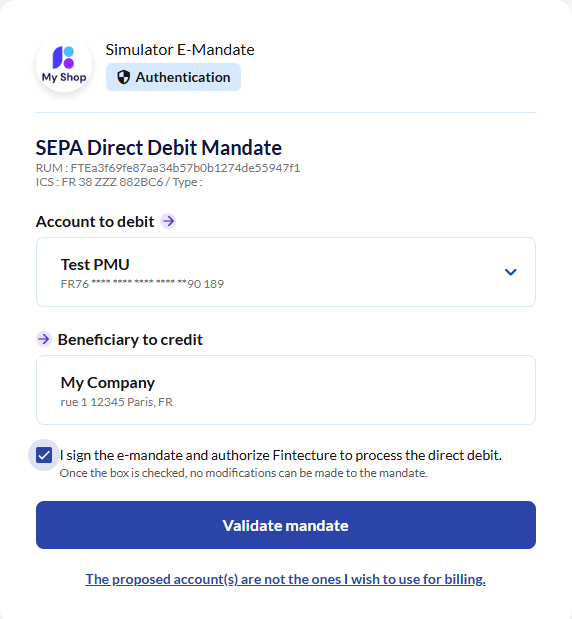Screen dimensions: 572x619
Task: Click the shield icon in Authentication badge
Action: [x=124, y=77]
